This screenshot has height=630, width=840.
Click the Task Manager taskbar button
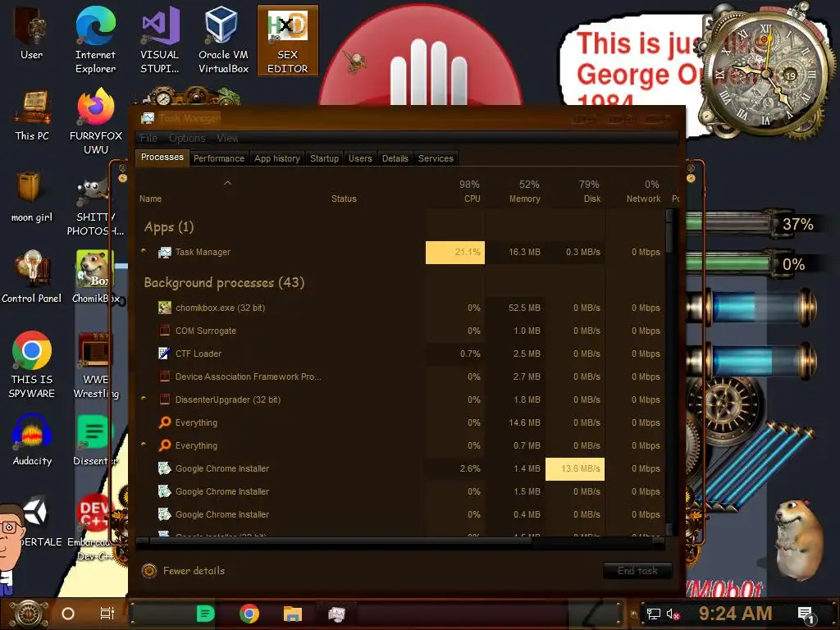[x=336, y=614]
